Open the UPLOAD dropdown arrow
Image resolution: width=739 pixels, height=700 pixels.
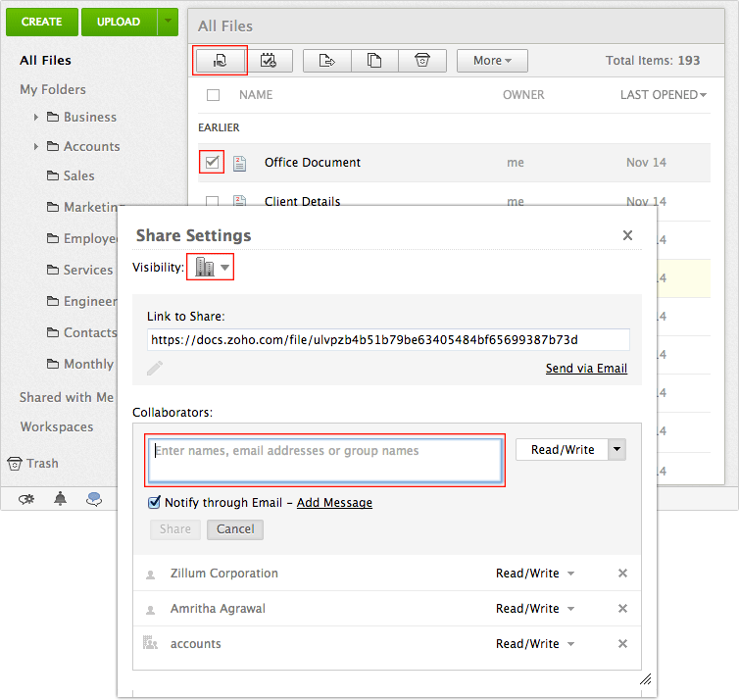click(x=168, y=22)
